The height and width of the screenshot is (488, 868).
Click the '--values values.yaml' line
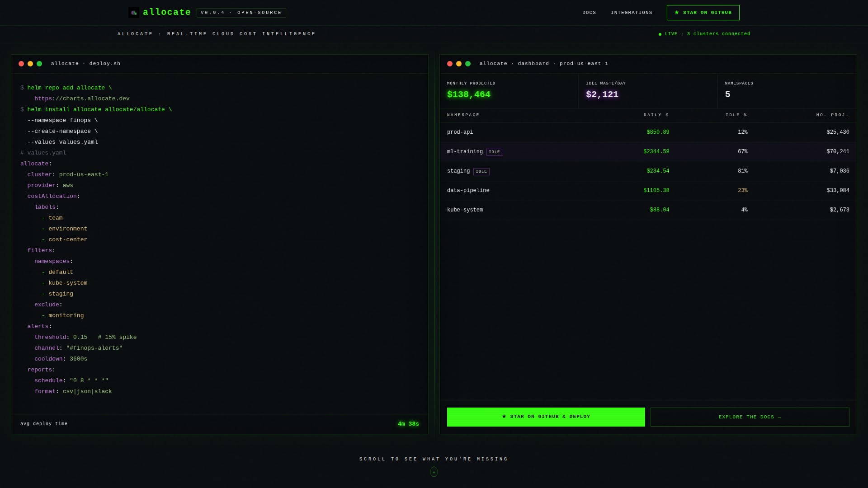click(x=62, y=142)
